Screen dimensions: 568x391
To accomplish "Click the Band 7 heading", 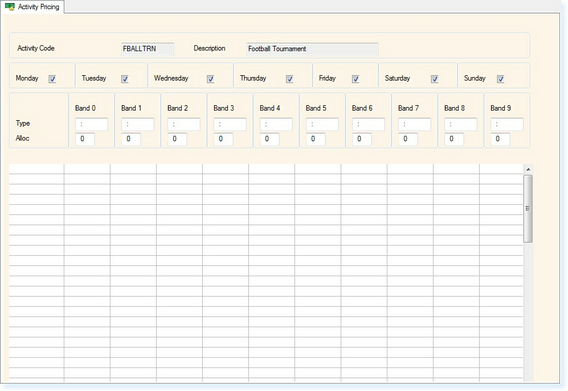I will point(408,108).
